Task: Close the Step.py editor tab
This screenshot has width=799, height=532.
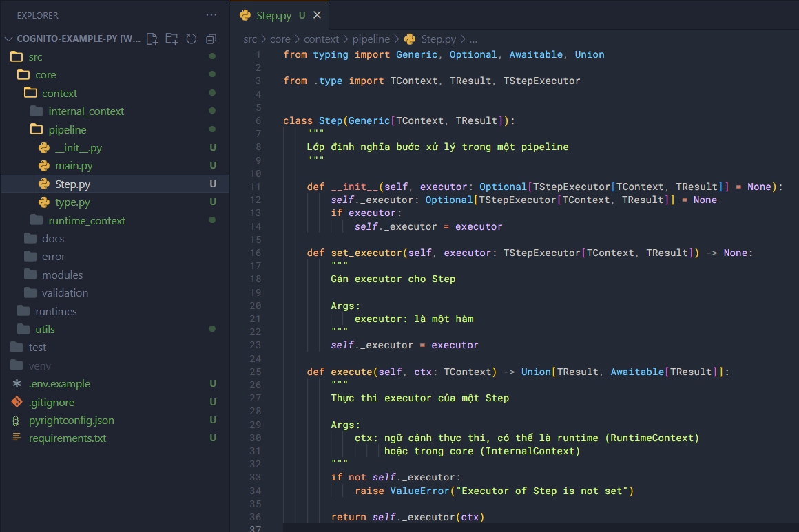Action: (x=317, y=15)
